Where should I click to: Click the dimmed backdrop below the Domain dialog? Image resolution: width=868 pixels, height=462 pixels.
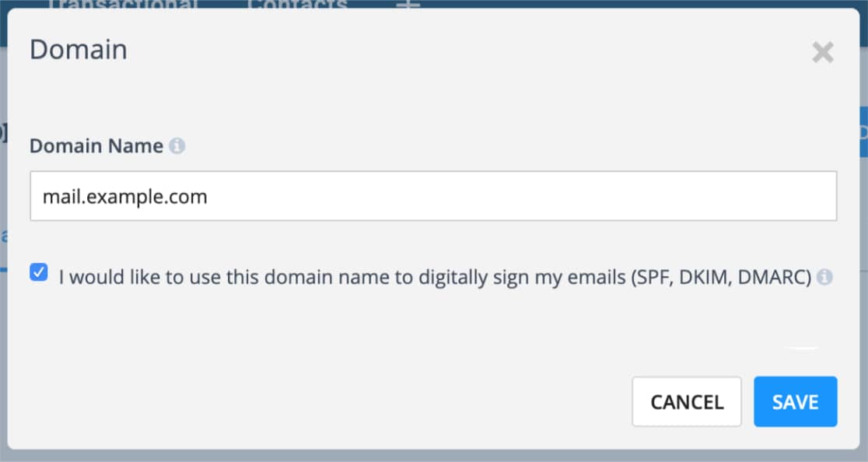(x=433, y=455)
